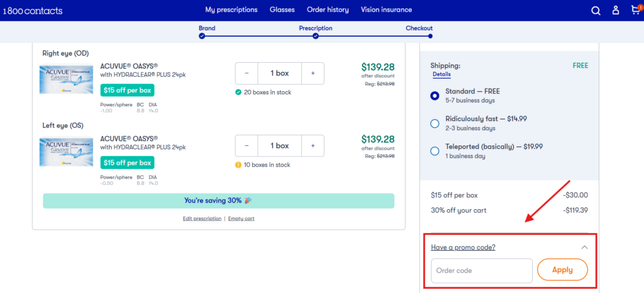Screen dimensions: 644x293
Task: Click the Have a promo code link
Action: click(463, 248)
